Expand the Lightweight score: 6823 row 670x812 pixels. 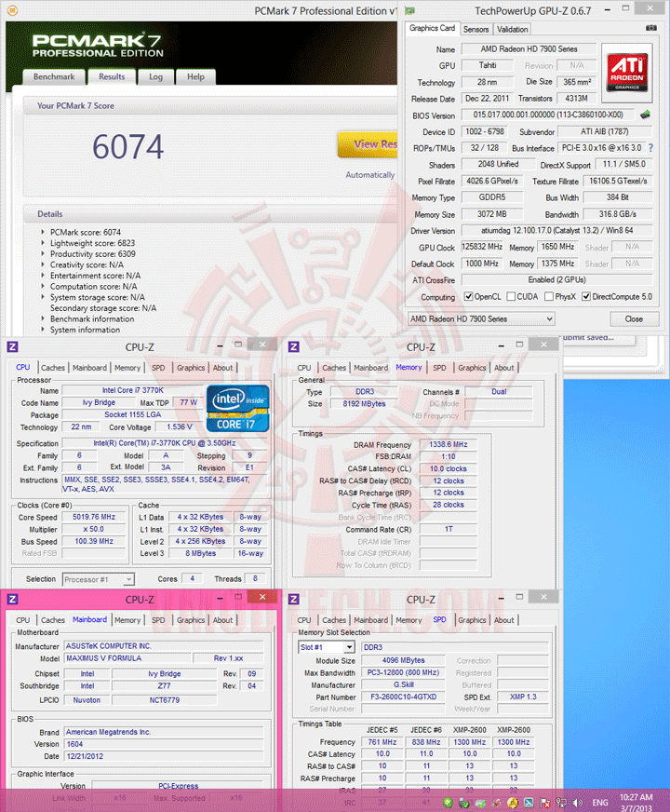(43, 243)
